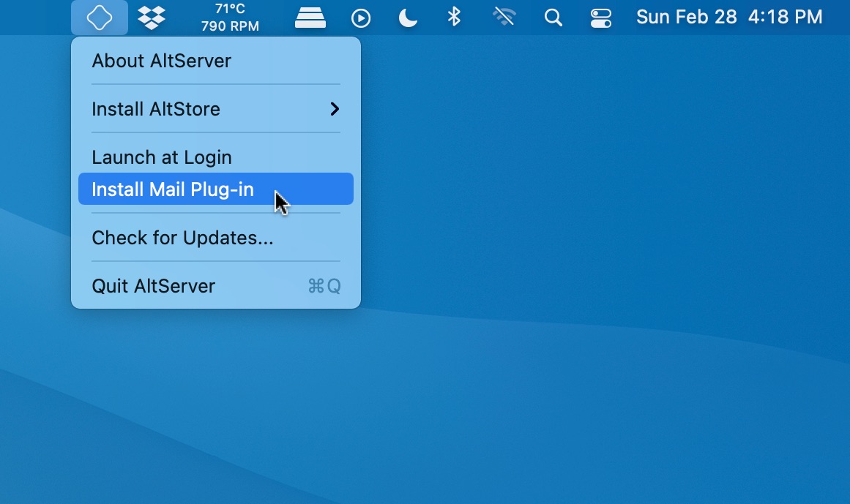
Task: Open the stacked drive eject menu bar icon
Action: coord(310,18)
